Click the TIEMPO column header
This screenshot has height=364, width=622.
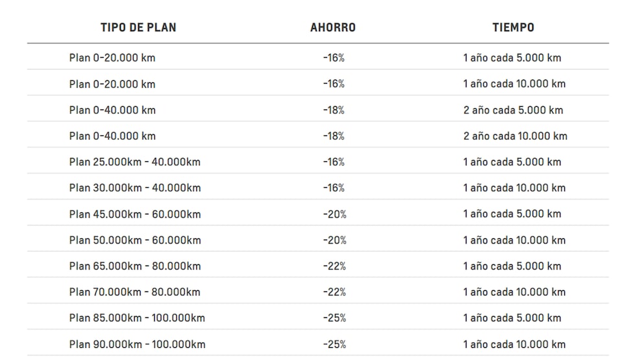(513, 28)
